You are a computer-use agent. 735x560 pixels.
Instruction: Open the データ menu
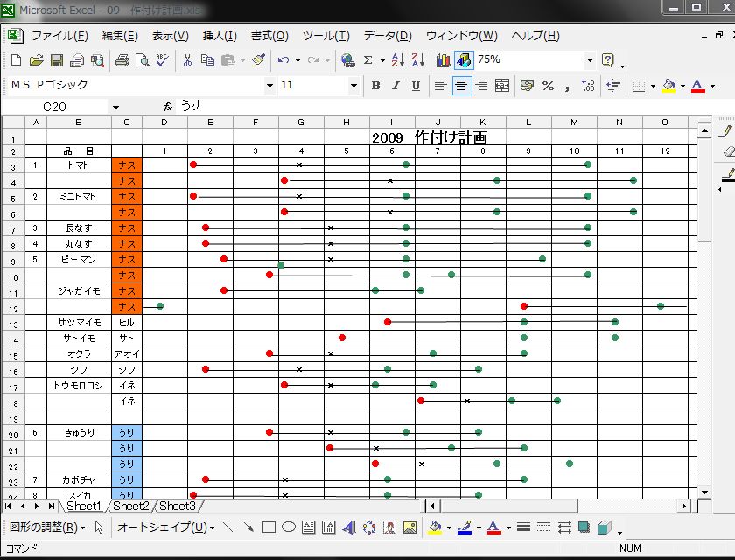click(x=388, y=36)
